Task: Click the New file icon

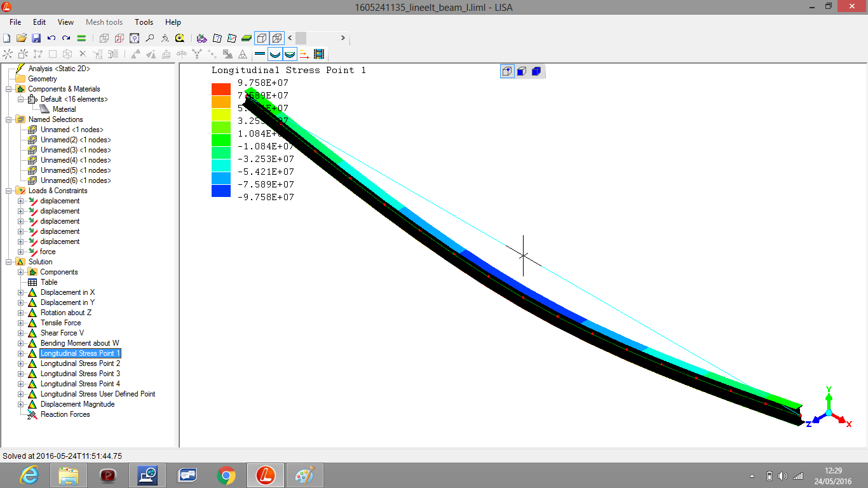Action: pos(7,38)
